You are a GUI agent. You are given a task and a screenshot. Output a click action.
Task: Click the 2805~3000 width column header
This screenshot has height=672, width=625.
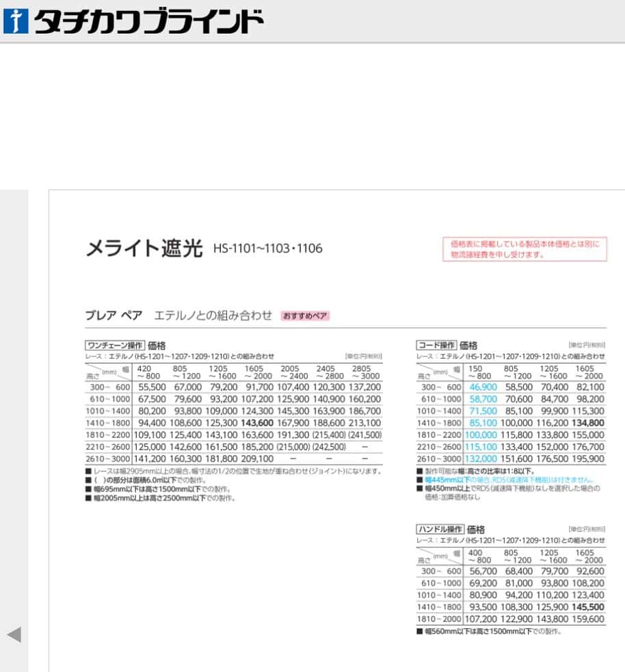(365, 372)
